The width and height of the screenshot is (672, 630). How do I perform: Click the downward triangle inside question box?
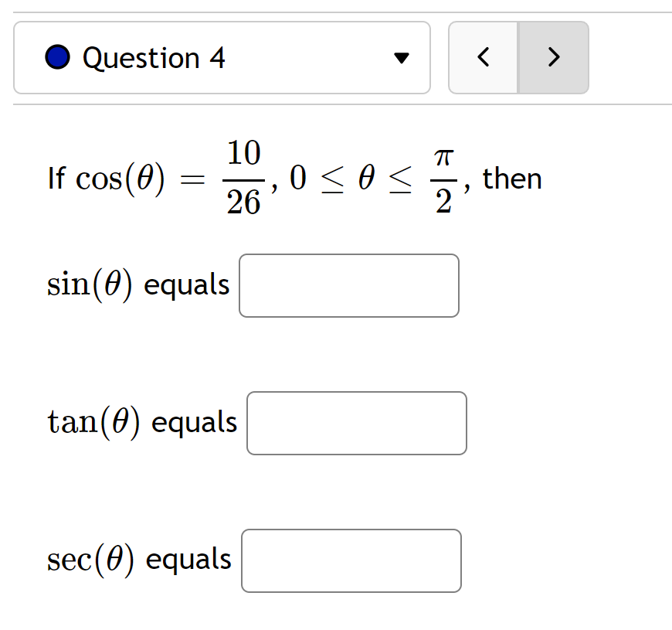[402, 57]
